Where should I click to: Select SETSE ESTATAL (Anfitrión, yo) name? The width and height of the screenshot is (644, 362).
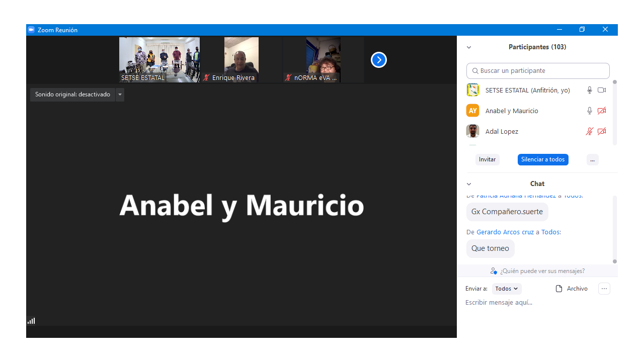click(528, 90)
